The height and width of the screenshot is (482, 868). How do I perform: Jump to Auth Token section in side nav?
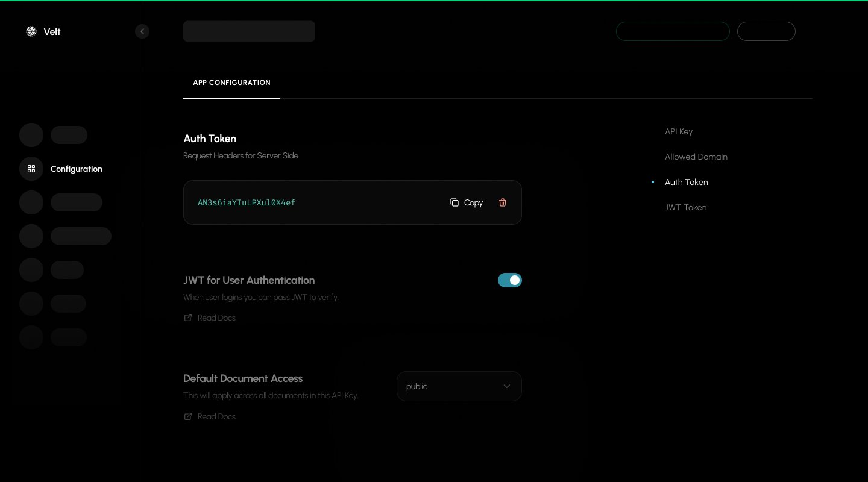[x=687, y=182]
